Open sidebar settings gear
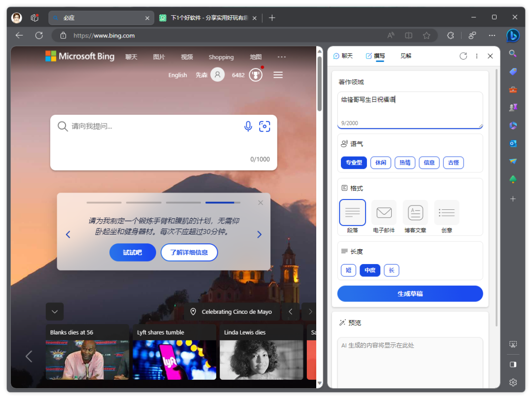Screen dimensions: 532x399 click(x=513, y=382)
